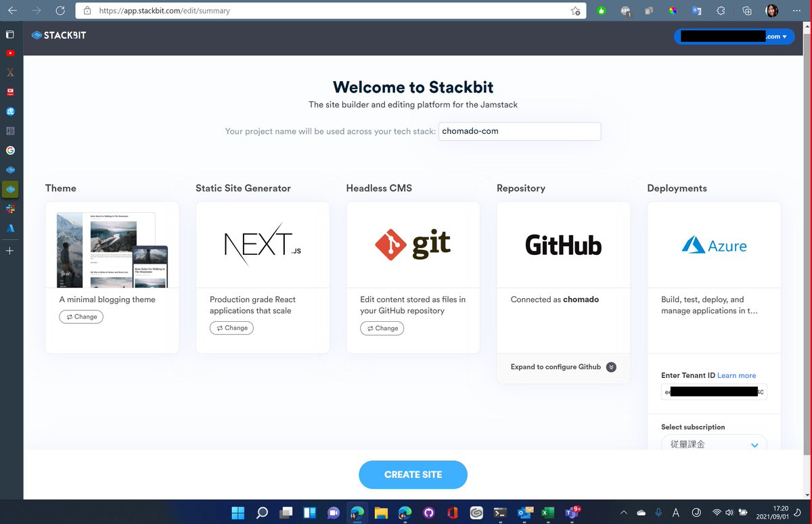Click the CREATE SITE button

(413, 475)
